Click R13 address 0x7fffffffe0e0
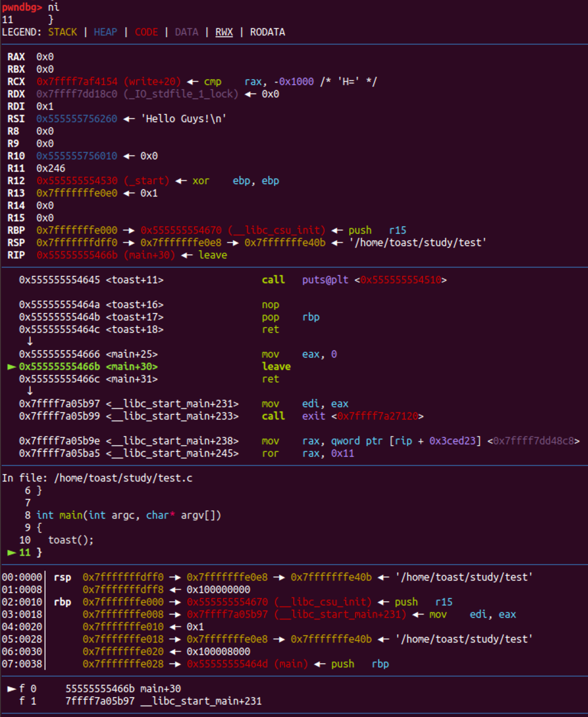The image size is (588, 717). (77, 193)
